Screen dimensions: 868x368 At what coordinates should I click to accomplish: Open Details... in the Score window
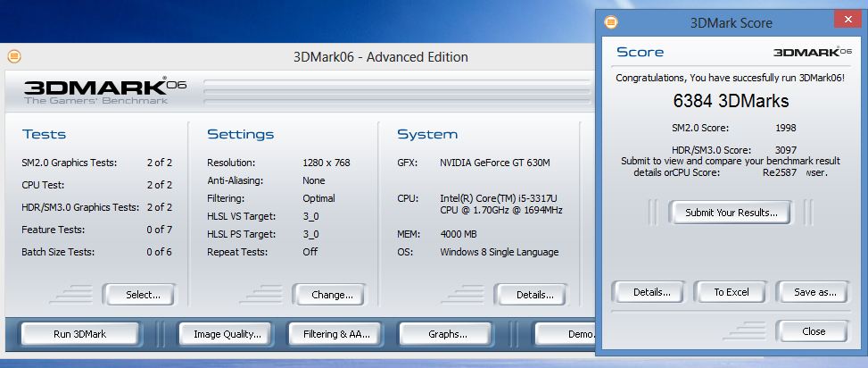(x=651, y=292)
